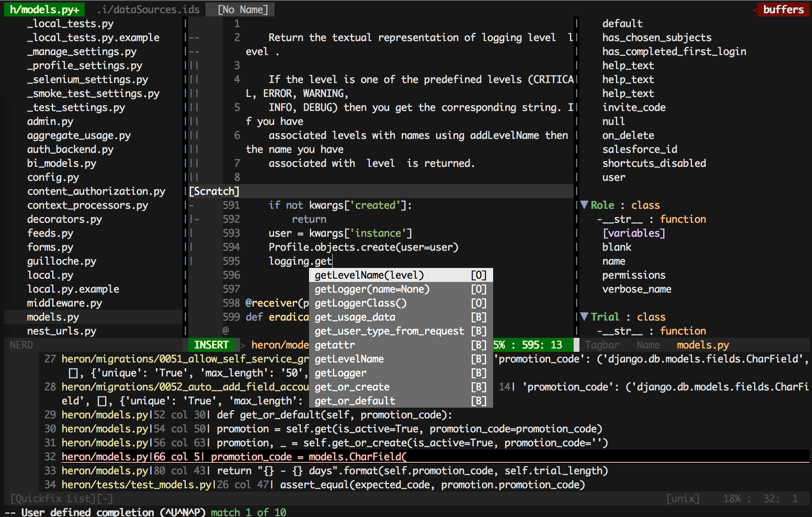Collapse the Trial class in Tagbar
Screen dimensions: 812x517
click(584, 316)
